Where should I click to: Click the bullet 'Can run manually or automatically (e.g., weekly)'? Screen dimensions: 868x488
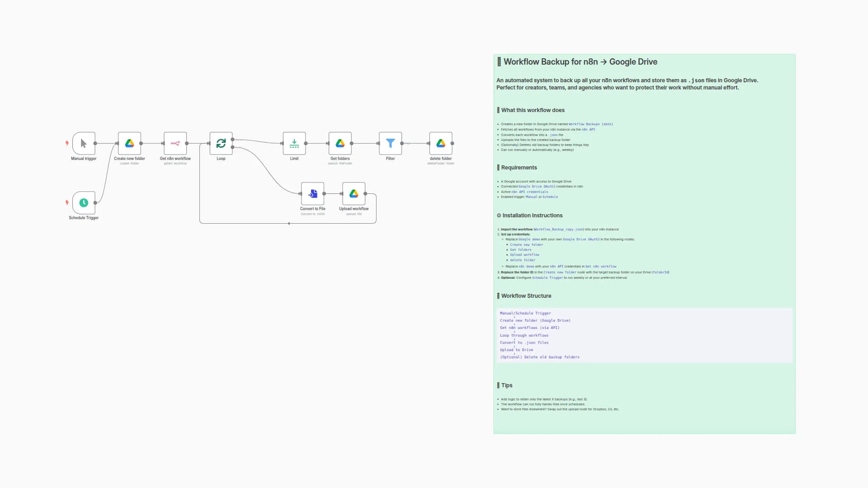point(537,150)
